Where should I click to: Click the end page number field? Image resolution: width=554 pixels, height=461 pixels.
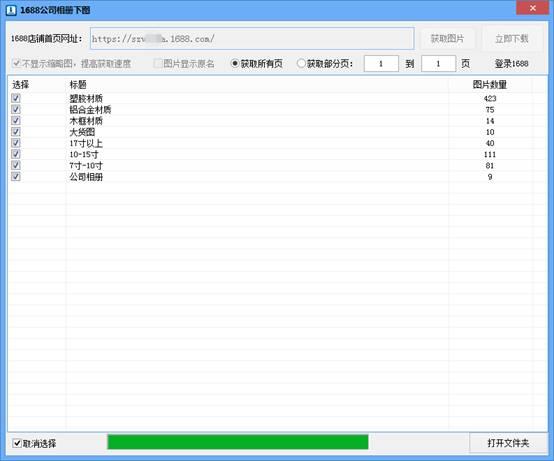coord(438,64)
